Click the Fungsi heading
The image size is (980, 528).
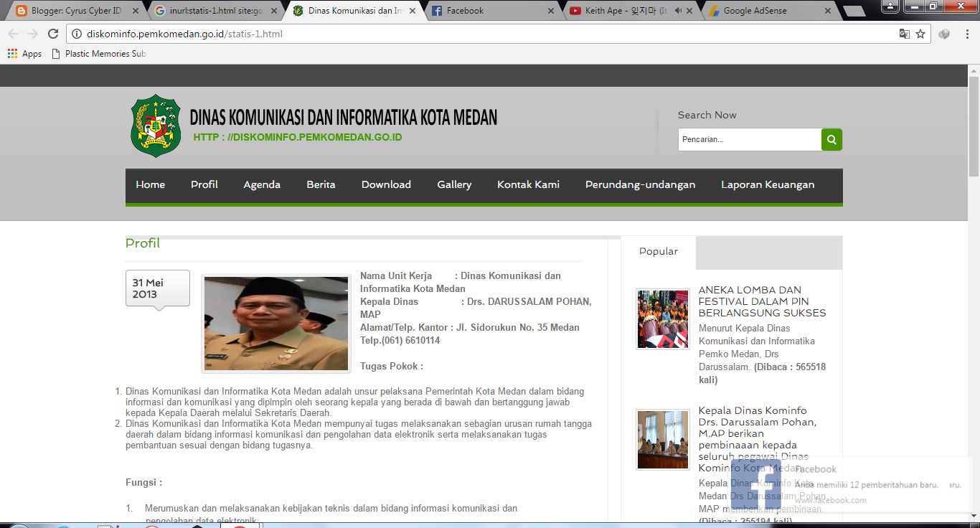(144, 483)
